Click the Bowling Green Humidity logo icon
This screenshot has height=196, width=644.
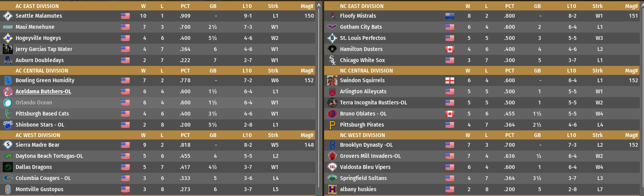[x=8, y=80]
